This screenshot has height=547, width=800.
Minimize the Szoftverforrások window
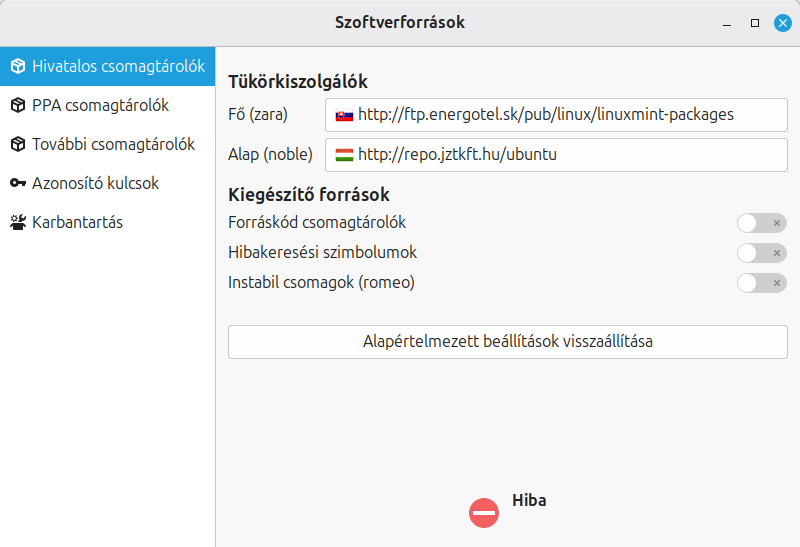[727, 22]
